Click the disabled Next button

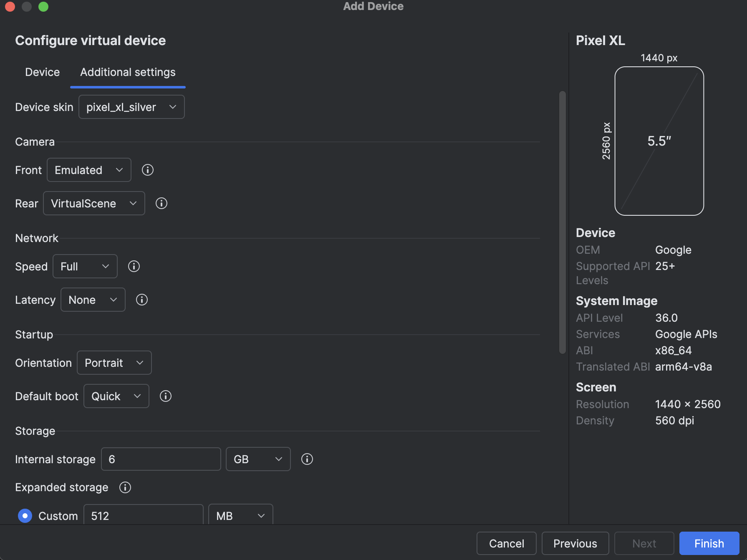point(644,543)
